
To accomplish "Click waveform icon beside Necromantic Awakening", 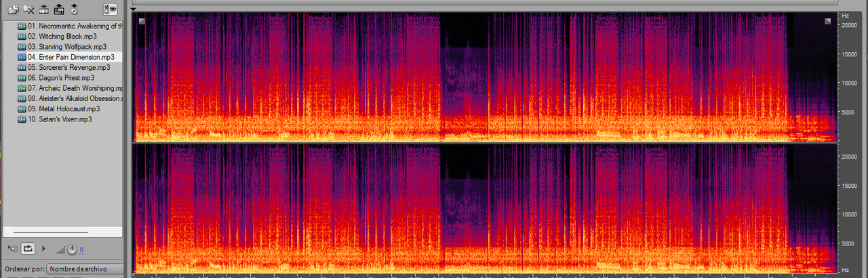I will click(x=22, y=26).
